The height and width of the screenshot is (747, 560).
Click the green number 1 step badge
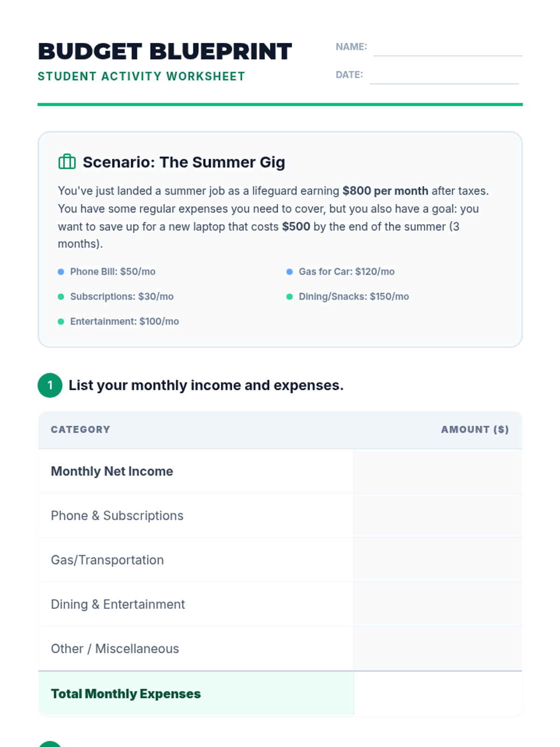(50, 385)
